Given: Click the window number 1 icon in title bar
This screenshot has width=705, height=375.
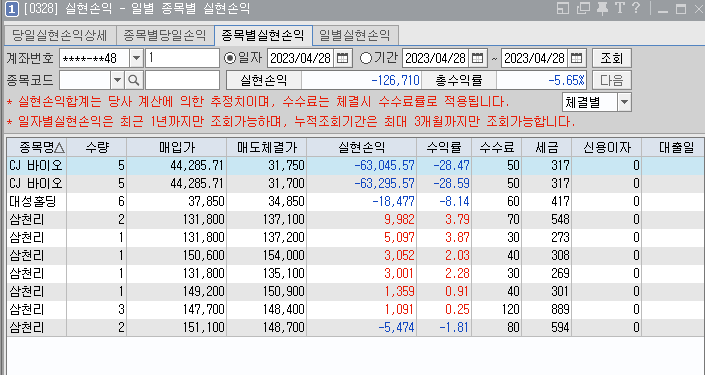Looking at the screenshot, I should [x=12, y=9].
